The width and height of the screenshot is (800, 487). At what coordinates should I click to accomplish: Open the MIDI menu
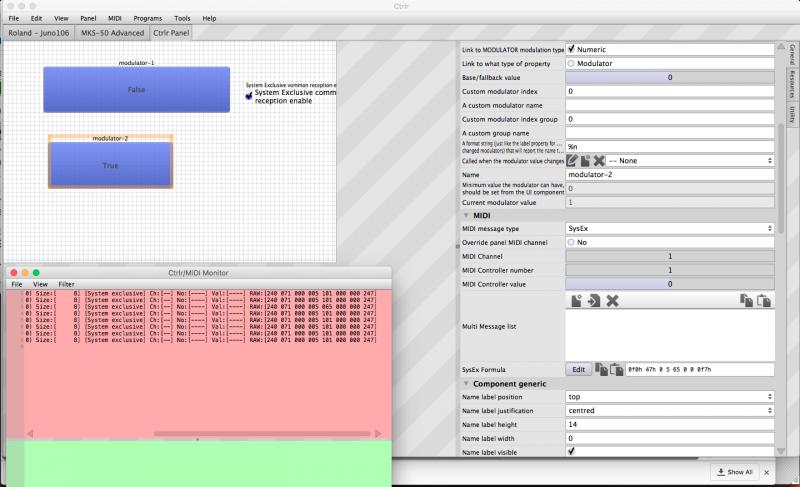114,18
